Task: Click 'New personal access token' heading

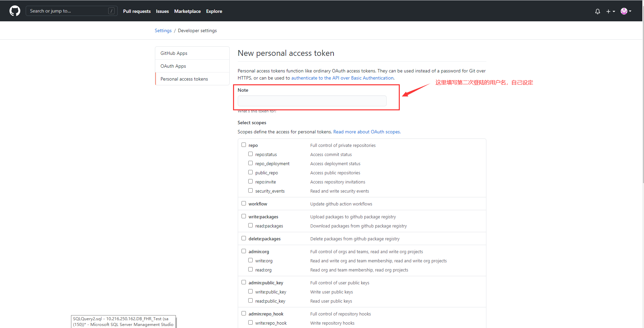Action: pyautogui.click(x=286, y=53)
